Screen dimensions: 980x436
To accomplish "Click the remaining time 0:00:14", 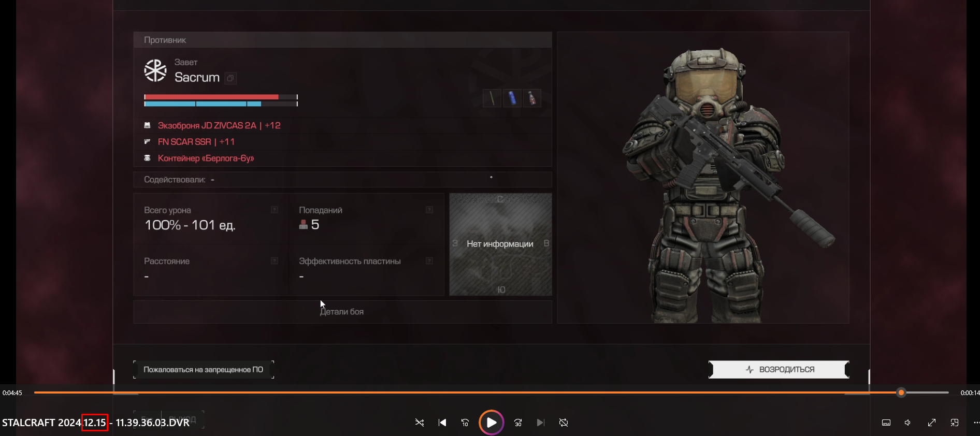I will (x=970, y=393).
